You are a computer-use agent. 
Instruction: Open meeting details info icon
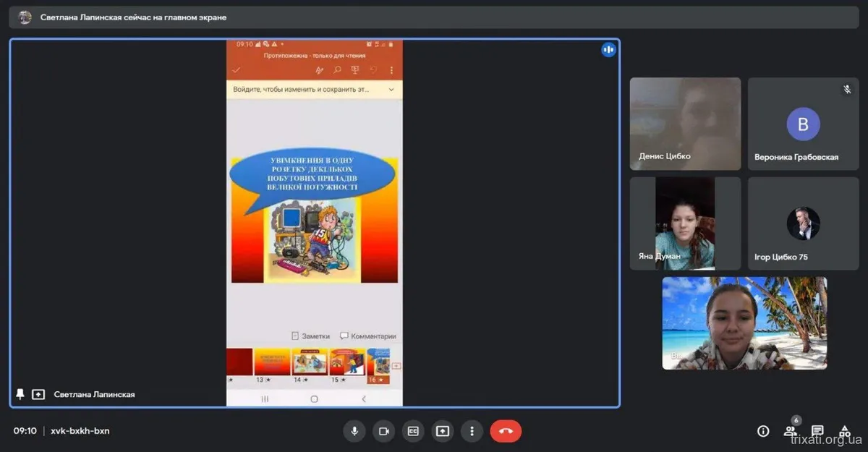pyautogui.click(x=763, y=431)
